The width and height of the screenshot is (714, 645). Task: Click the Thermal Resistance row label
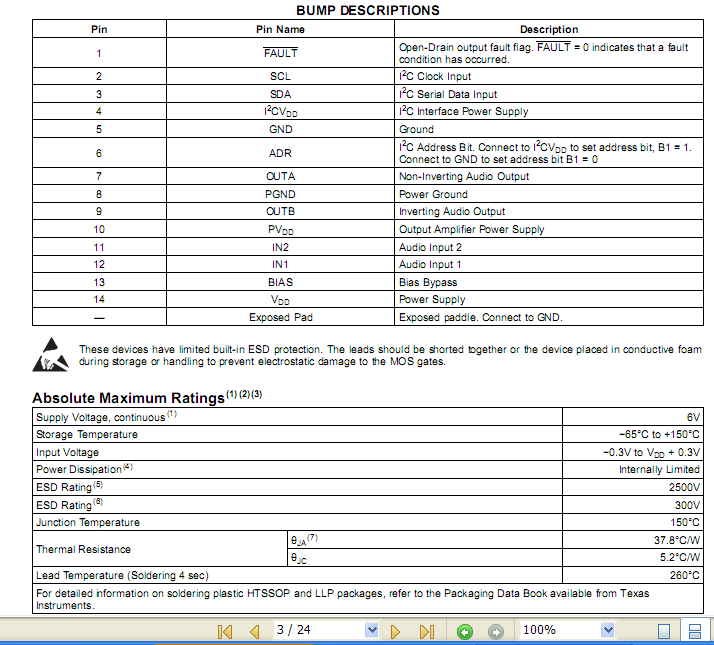coord(83,549)
